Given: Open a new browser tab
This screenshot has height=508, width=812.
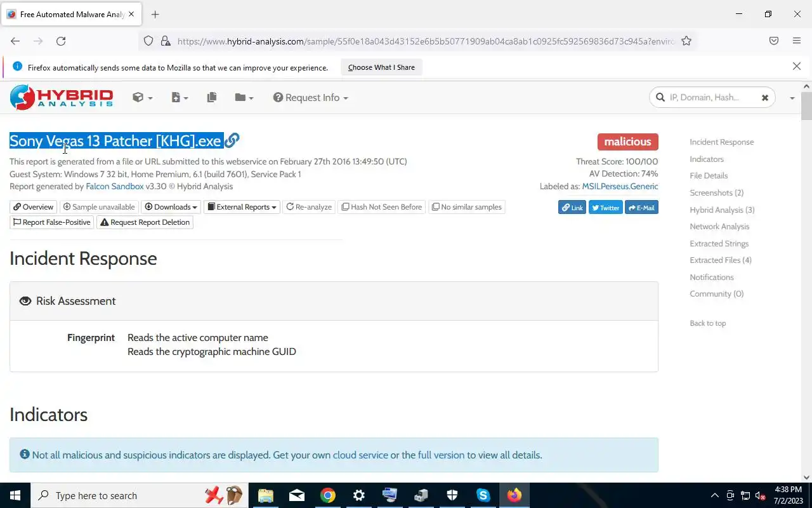Looking at the screenshot, I should (155, 14).
